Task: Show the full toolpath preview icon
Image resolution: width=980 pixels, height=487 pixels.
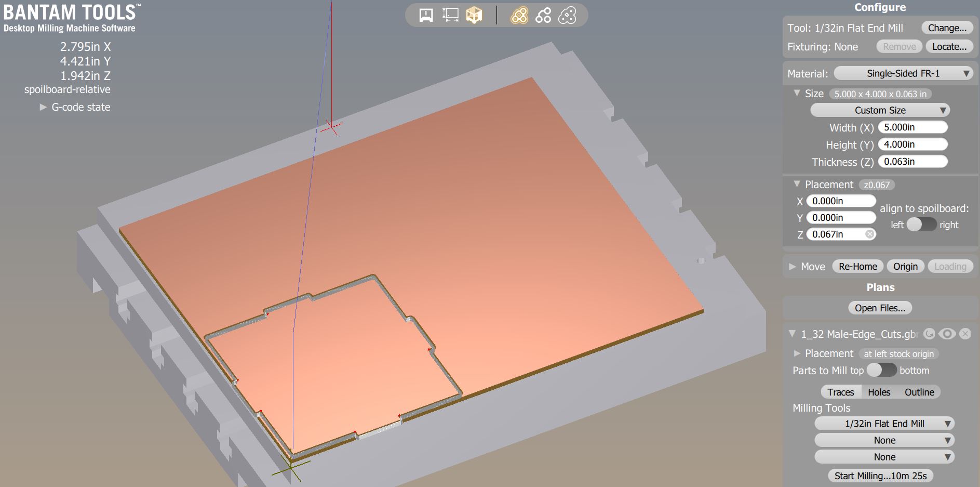Action: (519, 16)
